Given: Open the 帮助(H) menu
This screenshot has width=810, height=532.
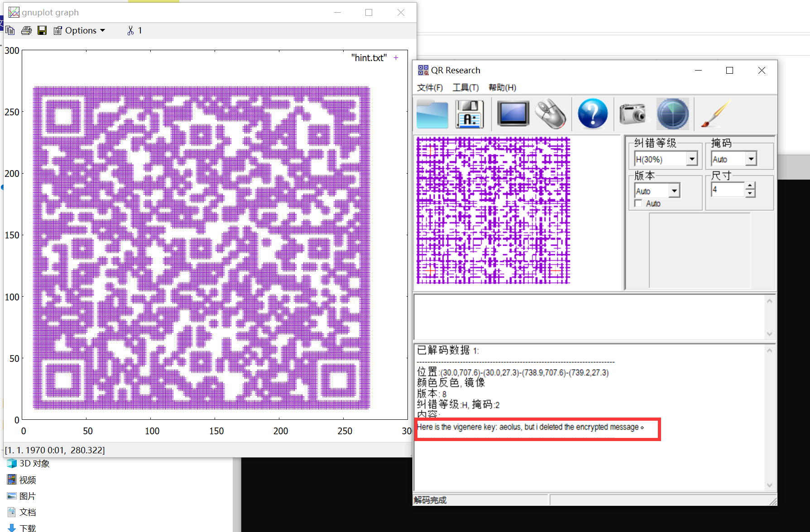Looking at the screenshot, I should coord(502,87).
